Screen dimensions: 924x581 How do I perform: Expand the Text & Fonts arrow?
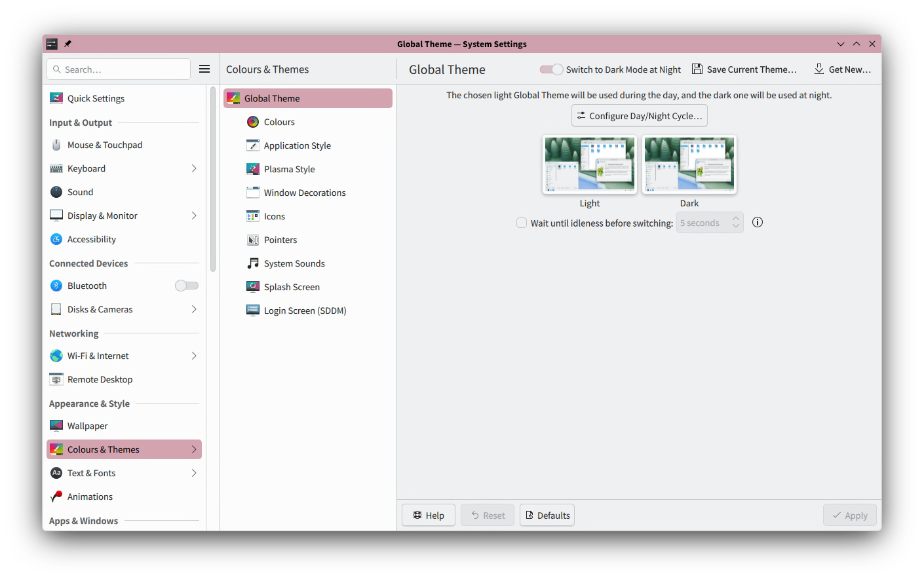[x=194, y=473]
